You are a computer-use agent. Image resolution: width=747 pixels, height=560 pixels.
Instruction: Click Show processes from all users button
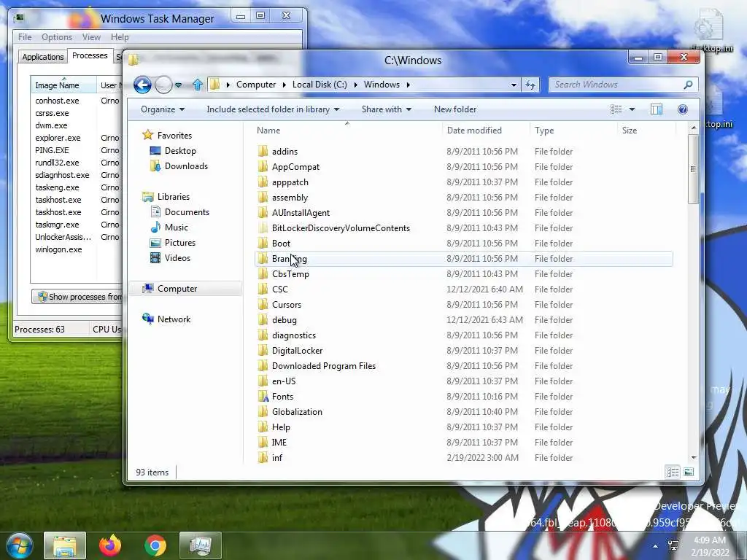(x=78, y=297)
